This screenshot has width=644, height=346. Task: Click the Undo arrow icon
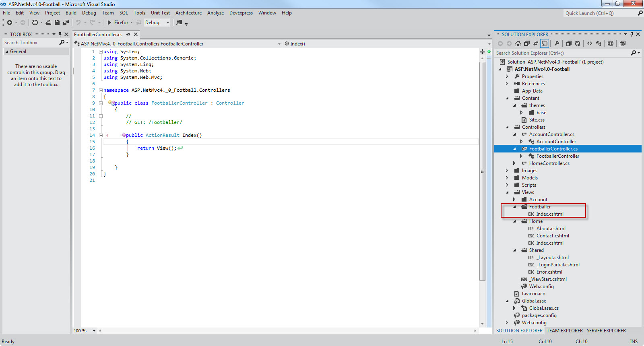78,23
